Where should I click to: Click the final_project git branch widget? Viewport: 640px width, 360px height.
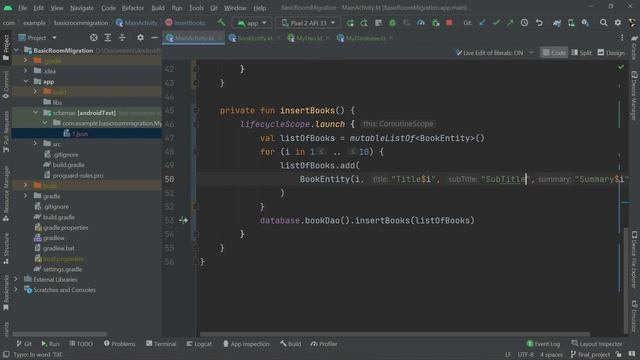[590, 354]
